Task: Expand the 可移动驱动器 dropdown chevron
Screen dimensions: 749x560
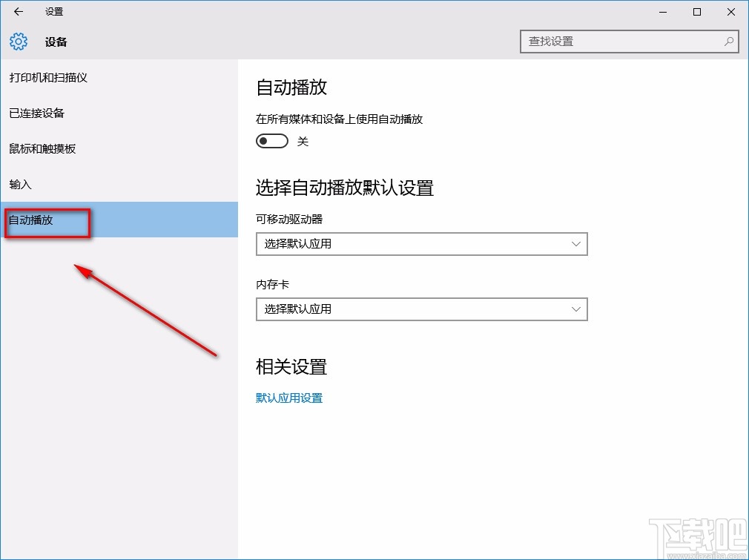Action: click(x=577, y=244)
